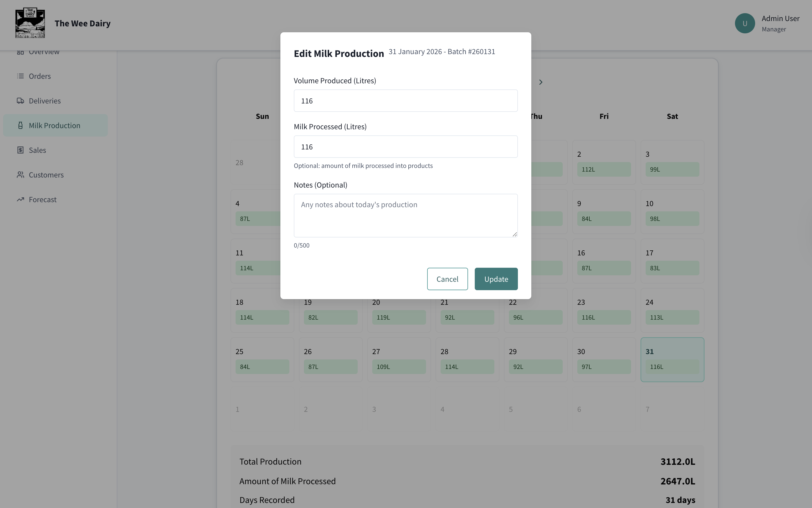Click into the Notes text area
This screenshot has width=812, height=508.
(x=406, y=215)
